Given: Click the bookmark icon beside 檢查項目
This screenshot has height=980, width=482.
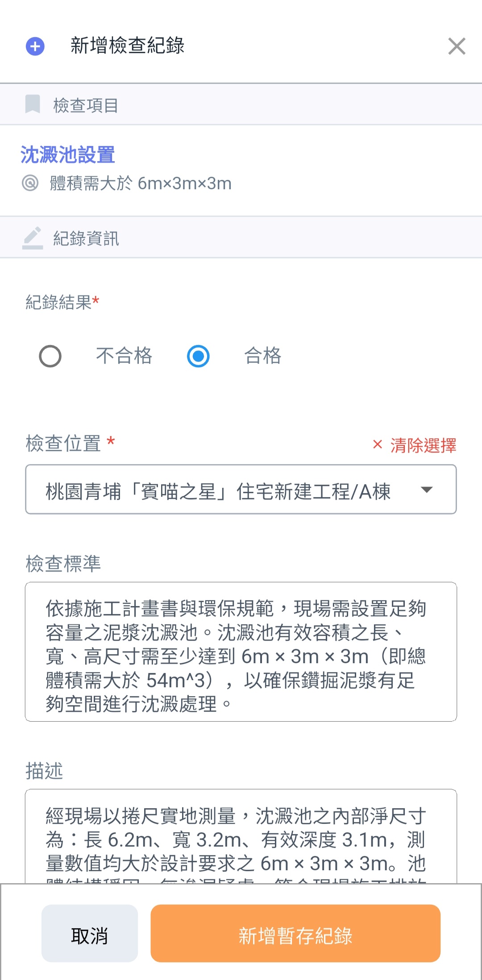Looking at the screenshot, I should point(33,104).
